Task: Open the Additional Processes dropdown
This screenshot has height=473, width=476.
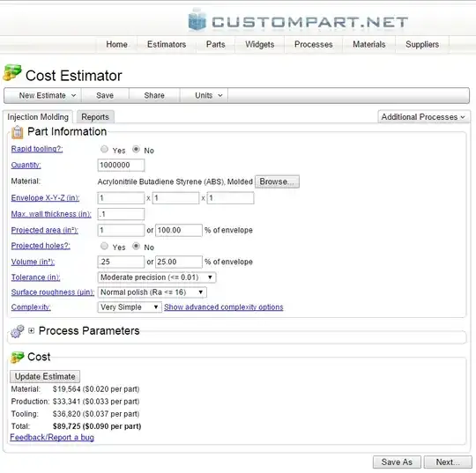Action: coord(423,117)
